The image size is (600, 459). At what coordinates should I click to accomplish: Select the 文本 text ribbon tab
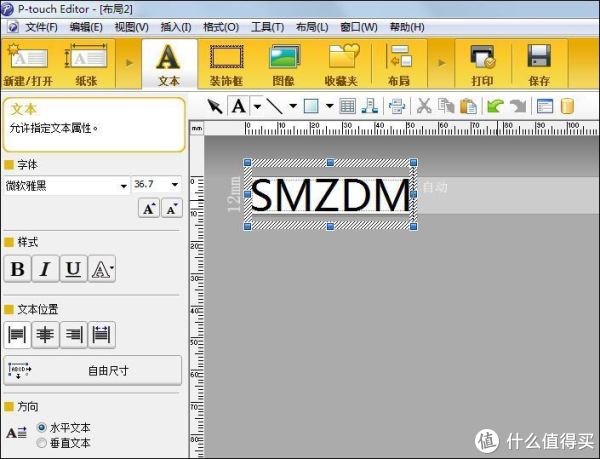169,64
